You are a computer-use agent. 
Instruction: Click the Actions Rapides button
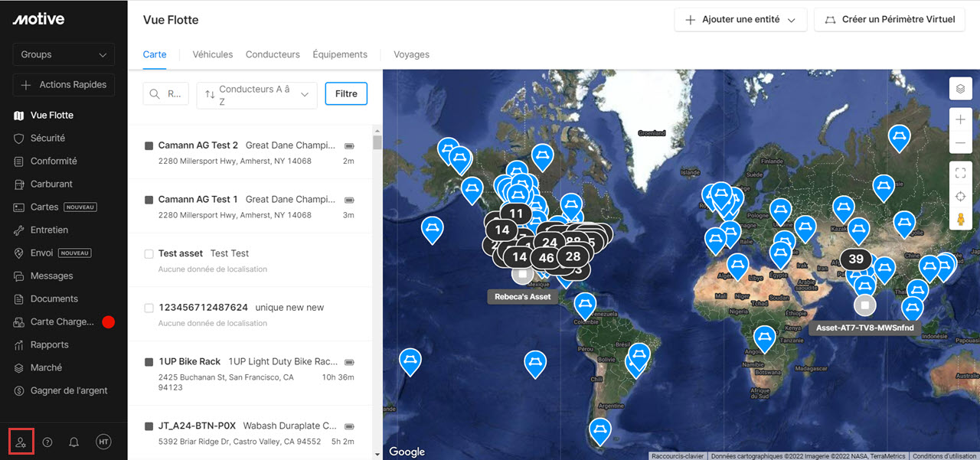click(64, 85)
